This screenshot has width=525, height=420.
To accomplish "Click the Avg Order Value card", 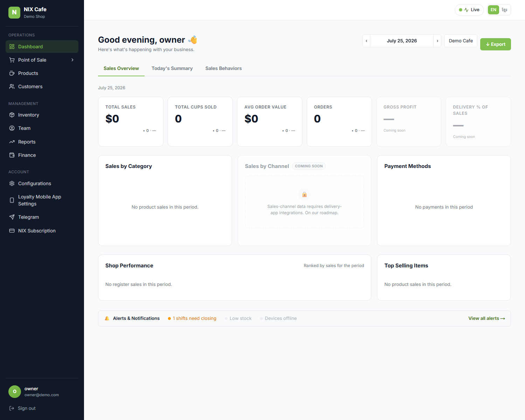I will 269,121.
